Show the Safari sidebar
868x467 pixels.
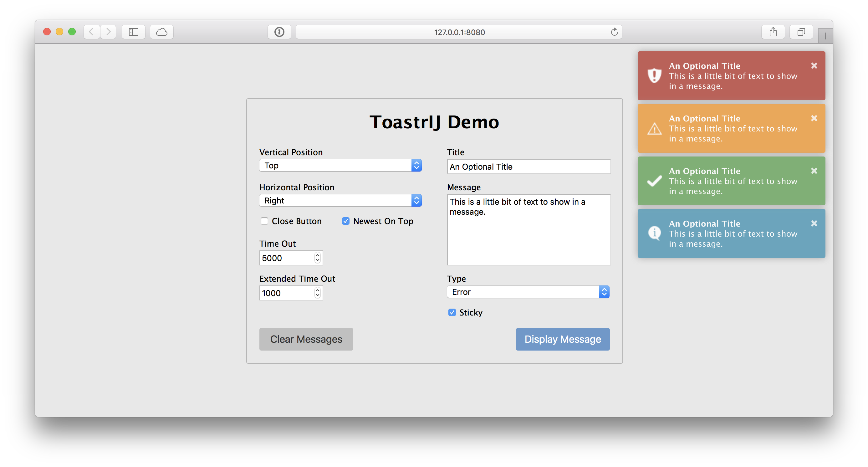click(133, 32)
